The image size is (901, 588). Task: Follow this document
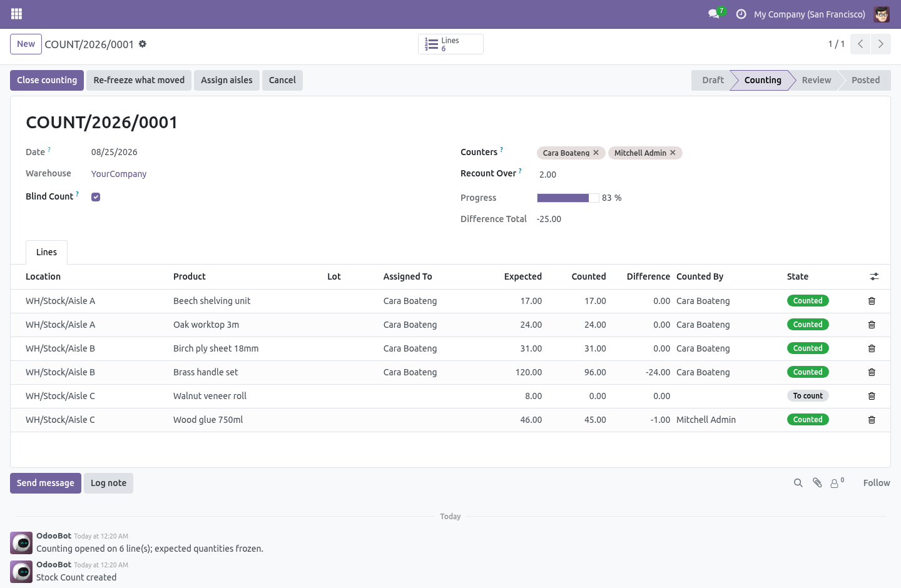pyautogui.click(x=877, y=483)
